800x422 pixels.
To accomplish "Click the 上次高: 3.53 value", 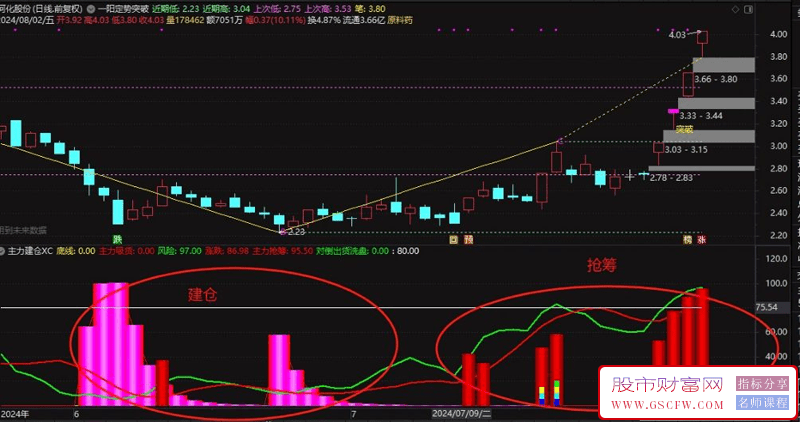I will coord(328,9).
